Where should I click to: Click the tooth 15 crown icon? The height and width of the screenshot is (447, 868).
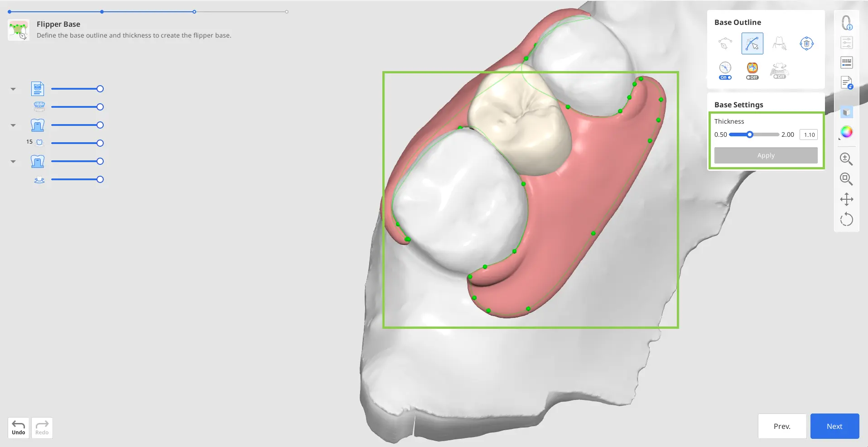point(39,143)
